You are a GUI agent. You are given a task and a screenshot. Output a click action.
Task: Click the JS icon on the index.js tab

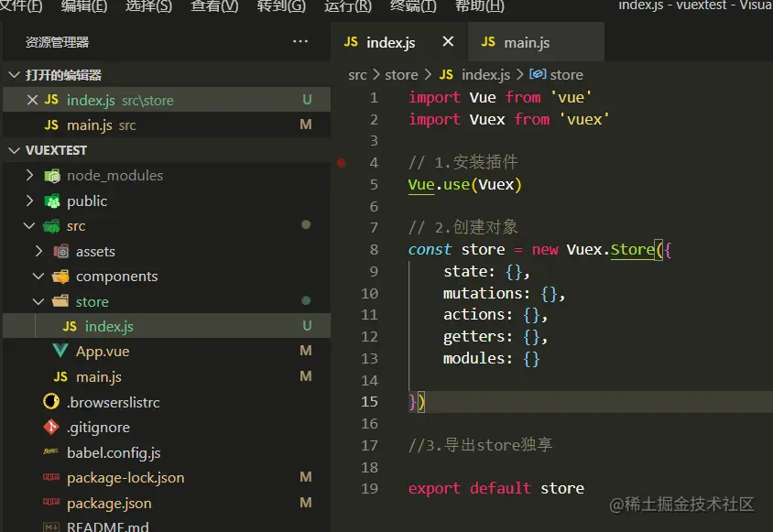coord(351,42)
